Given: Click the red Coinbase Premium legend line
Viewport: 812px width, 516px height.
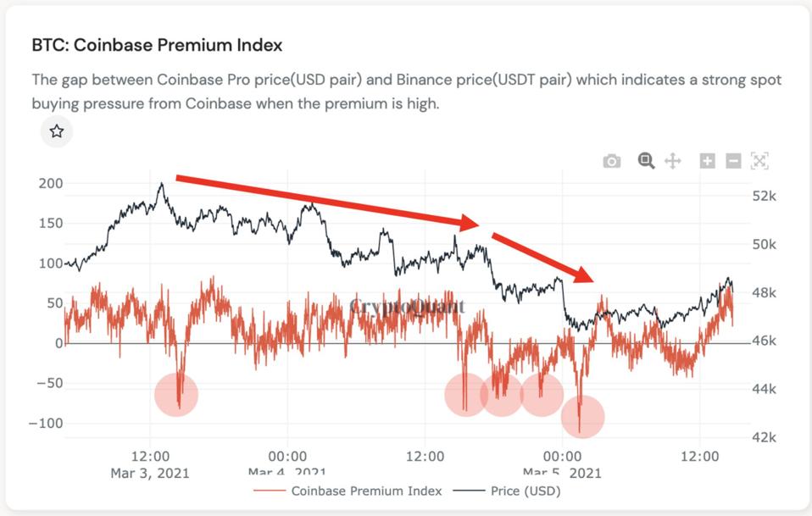Looking at the screenshot, I should tap(269, 491).
